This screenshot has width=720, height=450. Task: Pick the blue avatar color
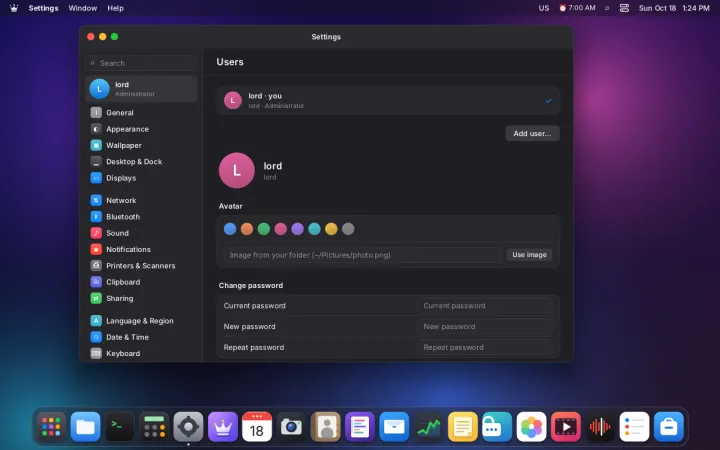pos(230,229)
